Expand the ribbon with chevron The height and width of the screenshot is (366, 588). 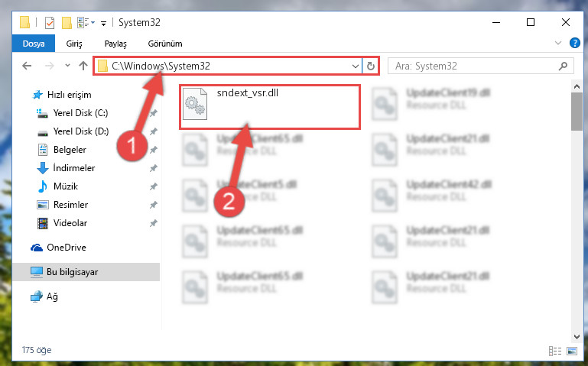(x=558, y=43)
